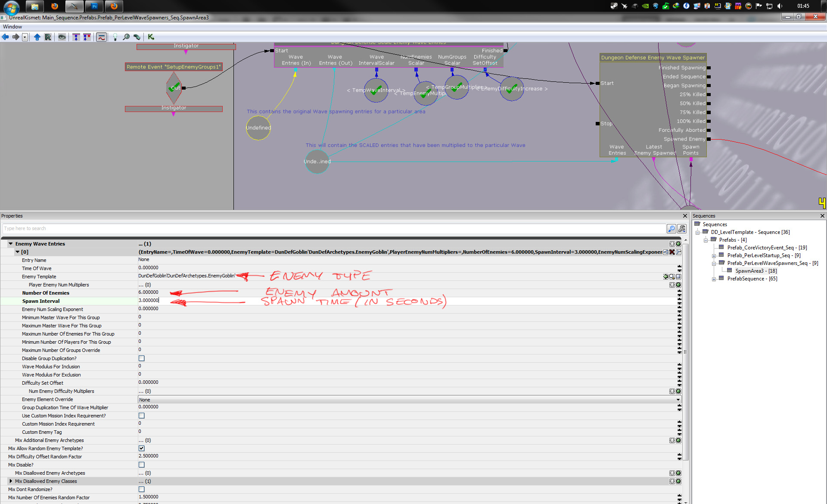This screenshot has height=504, width=827.
Task: Select Prefab_CoreVictoryEvent_Seq sequence
Action: point(767,248)
